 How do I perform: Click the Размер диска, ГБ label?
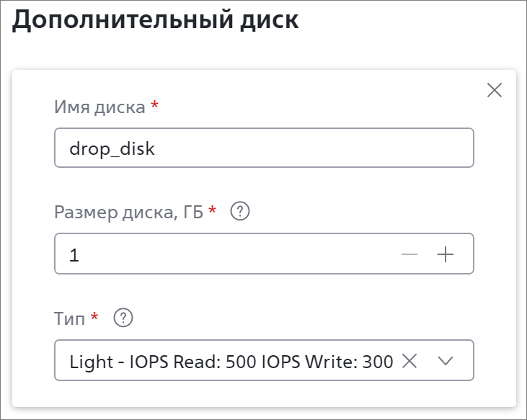(129, 213)
